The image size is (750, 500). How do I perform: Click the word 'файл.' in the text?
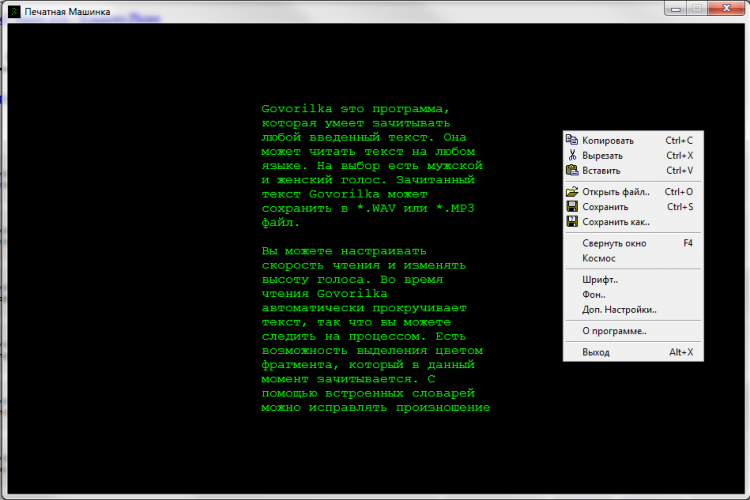coord(280,223)
